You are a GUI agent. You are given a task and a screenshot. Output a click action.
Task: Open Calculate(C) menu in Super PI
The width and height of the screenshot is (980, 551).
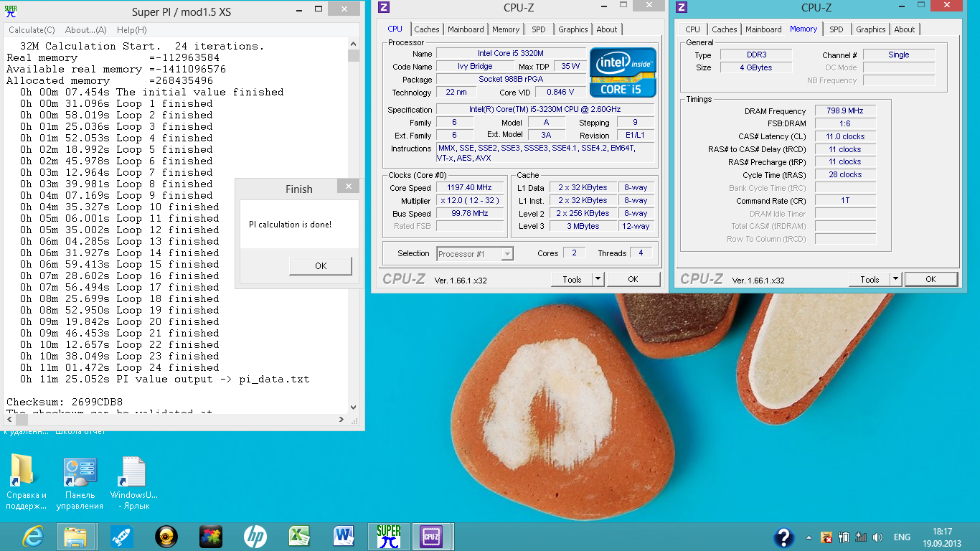click(x=32, y=30)
